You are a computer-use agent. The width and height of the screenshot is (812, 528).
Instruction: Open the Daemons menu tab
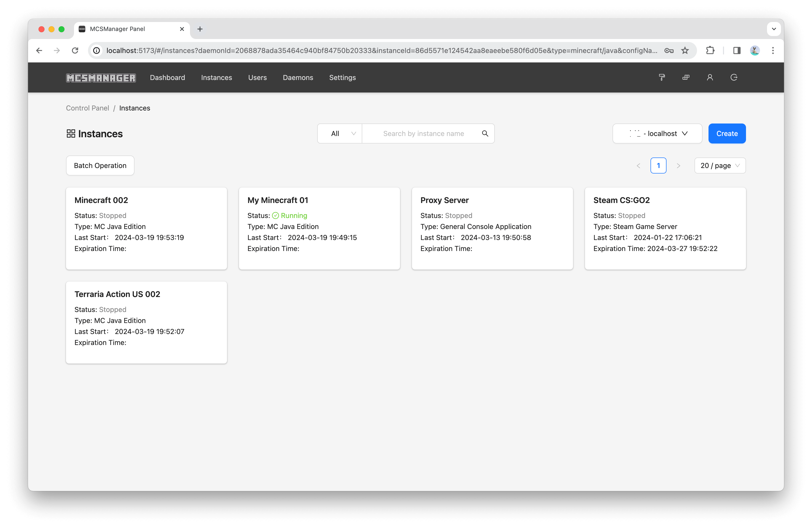298,77
